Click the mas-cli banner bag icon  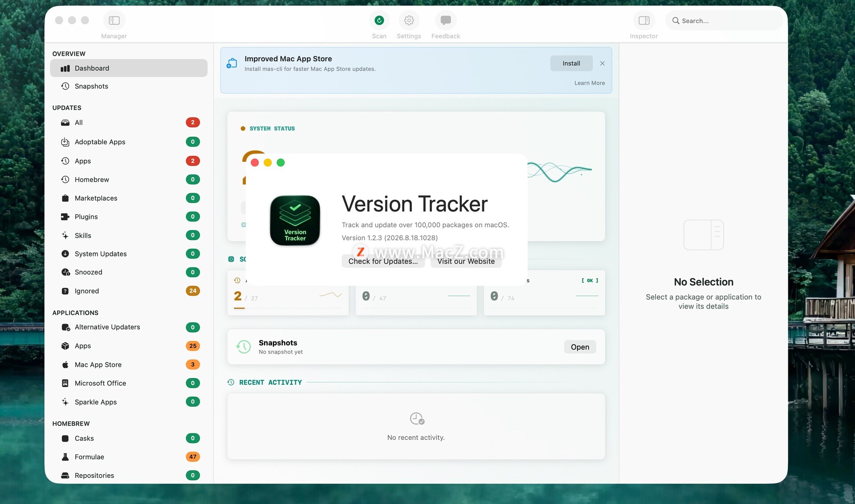232,64
